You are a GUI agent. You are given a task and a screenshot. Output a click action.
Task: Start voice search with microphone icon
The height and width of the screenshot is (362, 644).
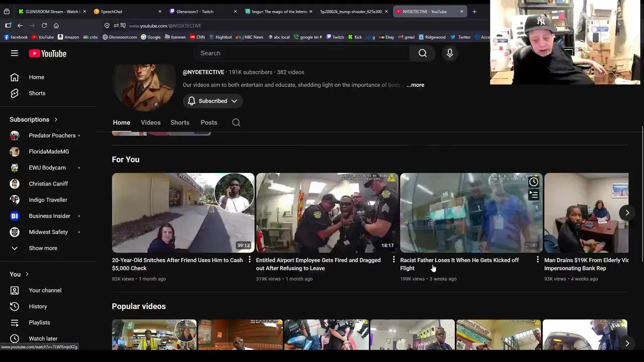450,53
